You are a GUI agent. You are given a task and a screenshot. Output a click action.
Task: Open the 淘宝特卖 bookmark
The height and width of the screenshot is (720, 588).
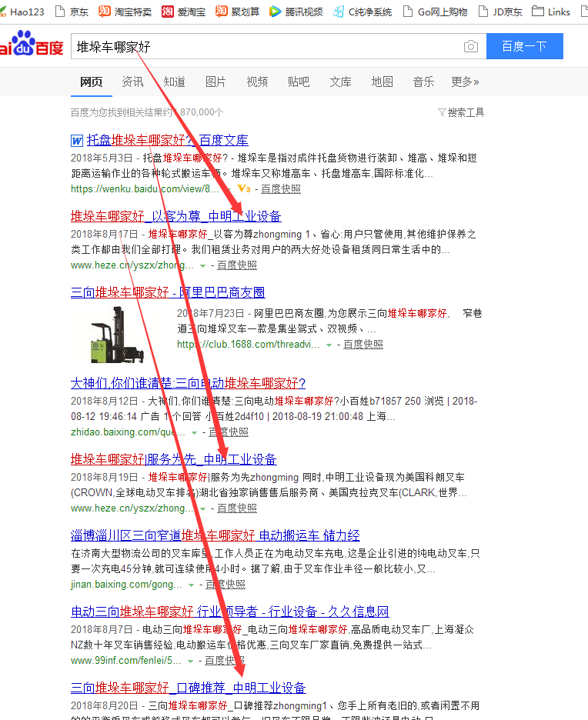pos(125,12)
